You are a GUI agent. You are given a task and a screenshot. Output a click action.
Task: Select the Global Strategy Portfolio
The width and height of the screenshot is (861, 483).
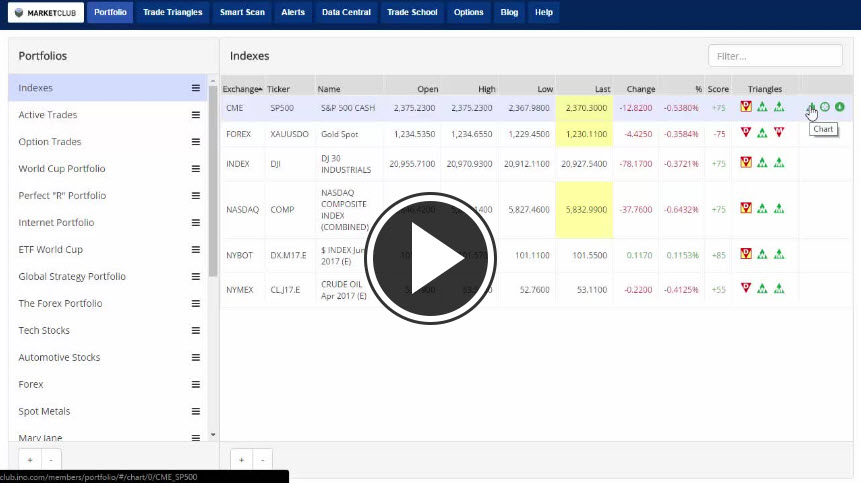(x=108, y=276)
